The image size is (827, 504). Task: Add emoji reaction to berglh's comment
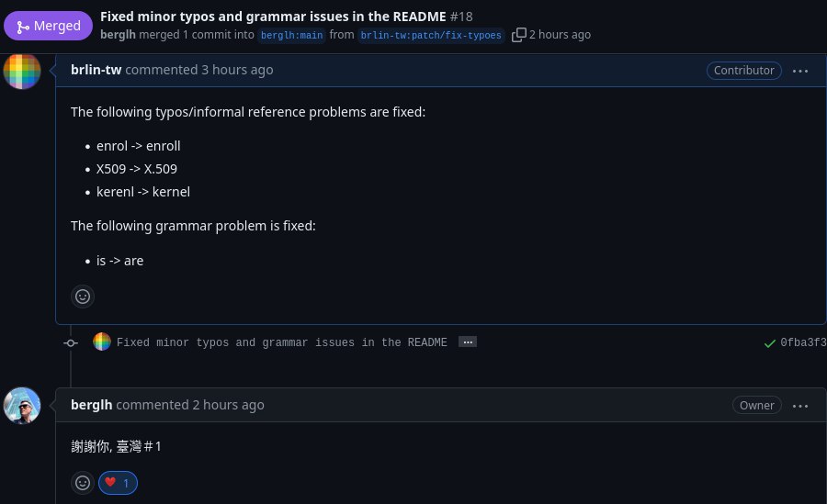[83, 482]
